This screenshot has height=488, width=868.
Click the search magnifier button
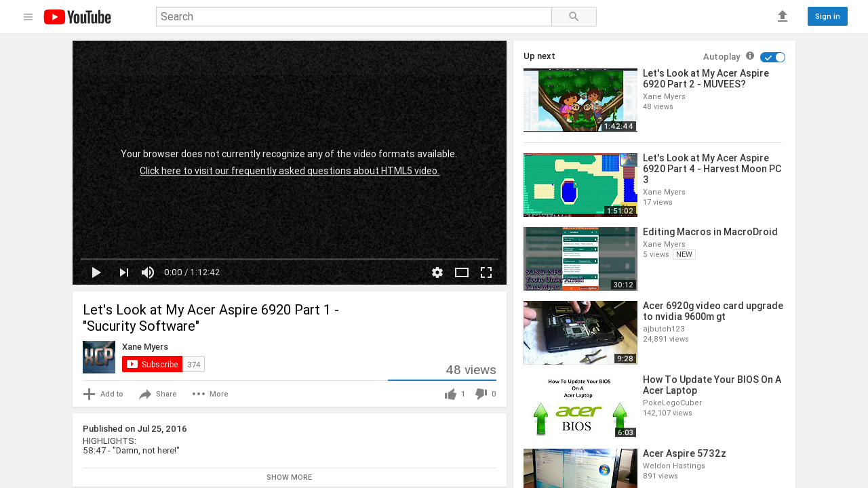pyautogui.click(x=574, y=17)
